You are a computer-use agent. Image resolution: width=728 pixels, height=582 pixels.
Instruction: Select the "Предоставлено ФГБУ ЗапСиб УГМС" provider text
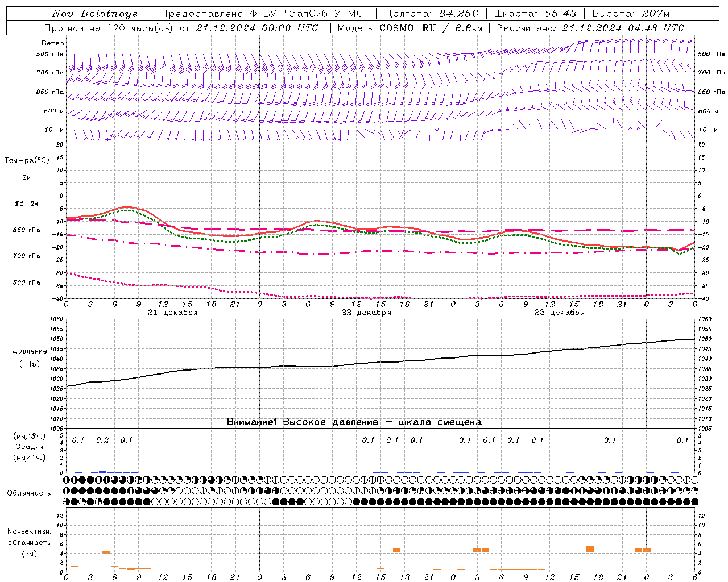[264, 14]
